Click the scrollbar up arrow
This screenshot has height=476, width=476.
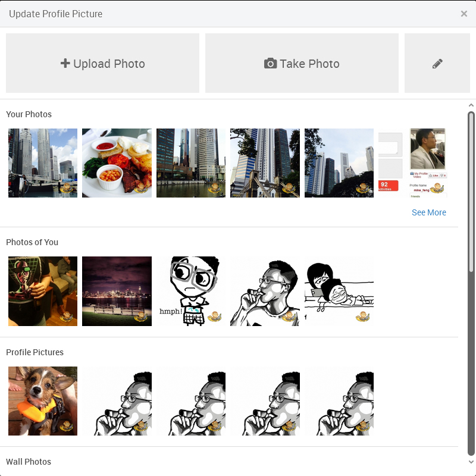[471, 105]
